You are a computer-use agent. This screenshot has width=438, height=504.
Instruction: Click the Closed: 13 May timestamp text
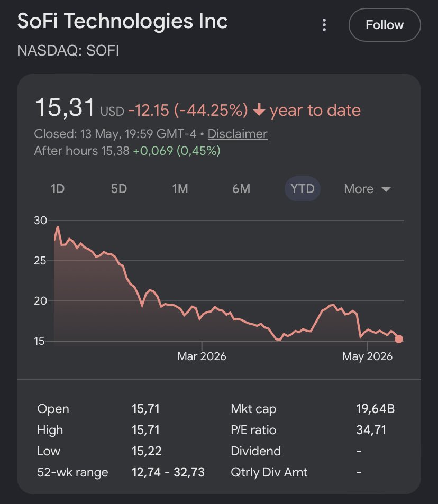[x=115, y=134]
